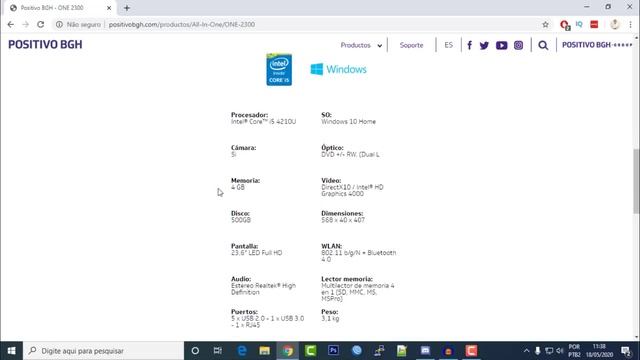The height and width of the screenshot is (360, 640).
Task: Open the notification center icon
Action: 626,351
